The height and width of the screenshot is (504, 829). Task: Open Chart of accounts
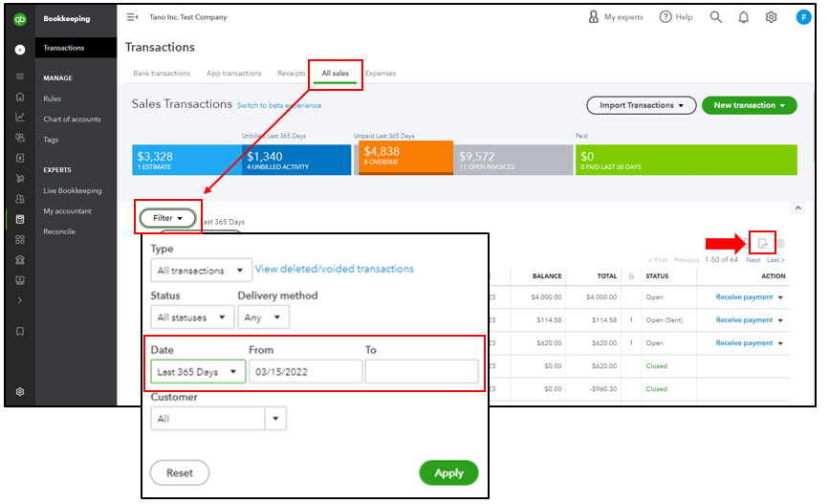tap(72, 119)
